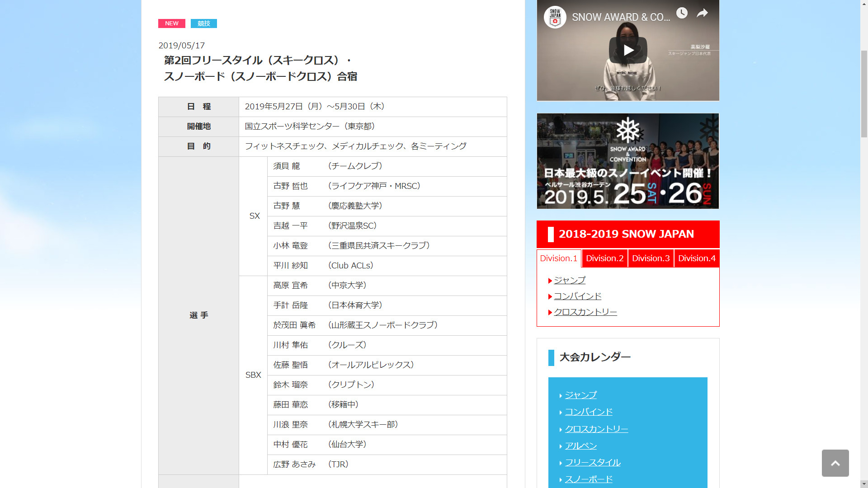Play the SNOW AWARD video
This screenshot has width=868, height=488.
pos(628,50)
